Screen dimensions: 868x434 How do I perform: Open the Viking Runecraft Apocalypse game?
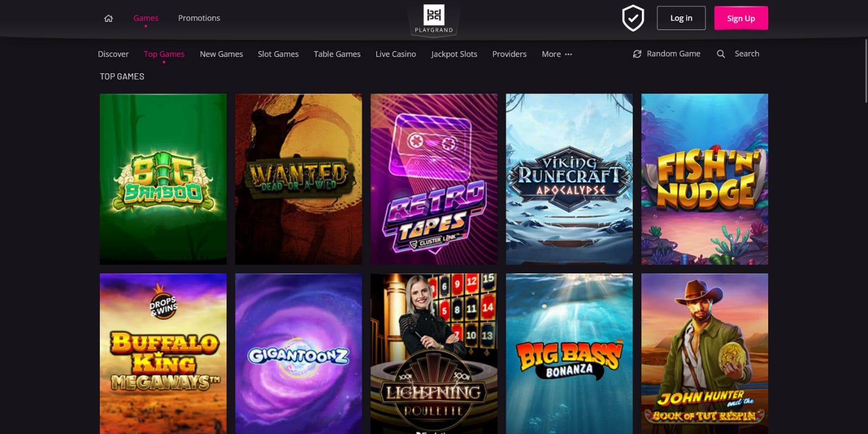pyautogui.click(x=569, y=179)
